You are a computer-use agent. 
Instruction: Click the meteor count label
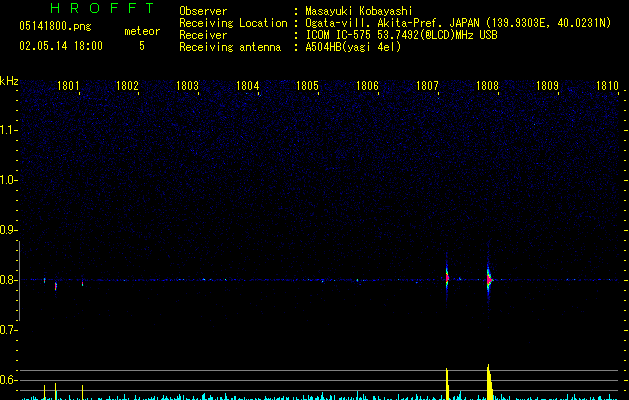[142, 31]
